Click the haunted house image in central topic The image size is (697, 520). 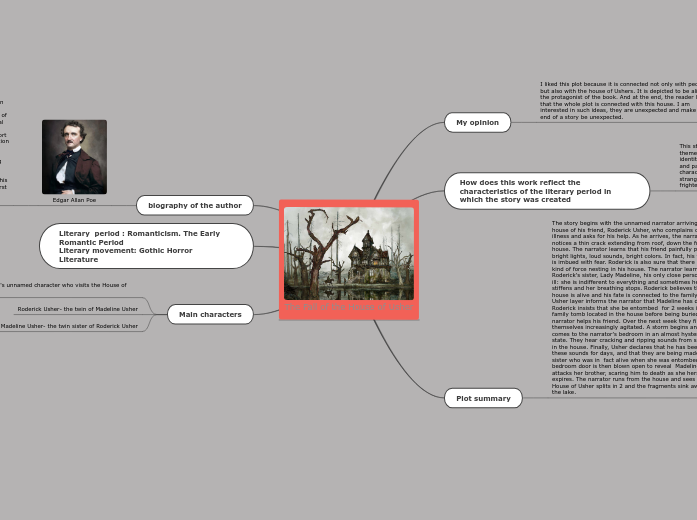click(x=348, y=252)
